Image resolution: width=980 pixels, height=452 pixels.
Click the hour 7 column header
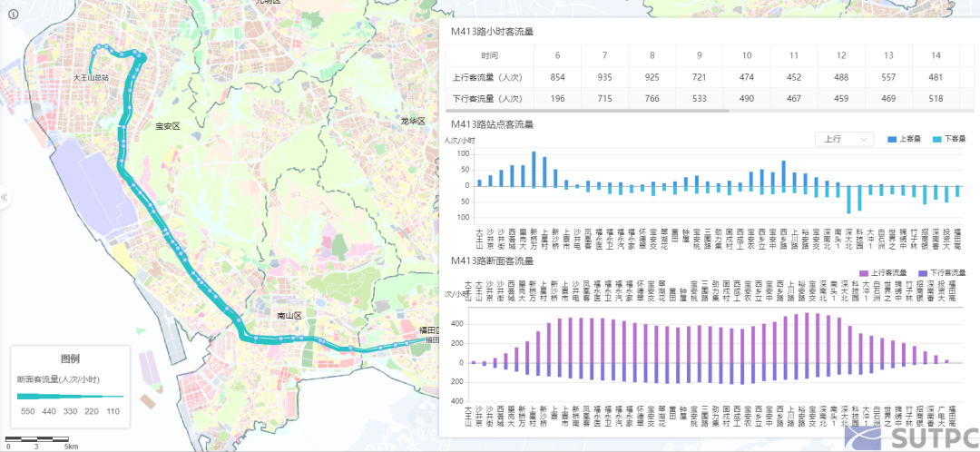pos(605,55)
